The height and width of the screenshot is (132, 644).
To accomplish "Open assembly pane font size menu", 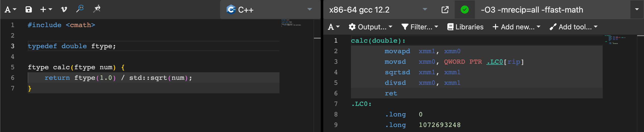I will click(x=334, y=27).
